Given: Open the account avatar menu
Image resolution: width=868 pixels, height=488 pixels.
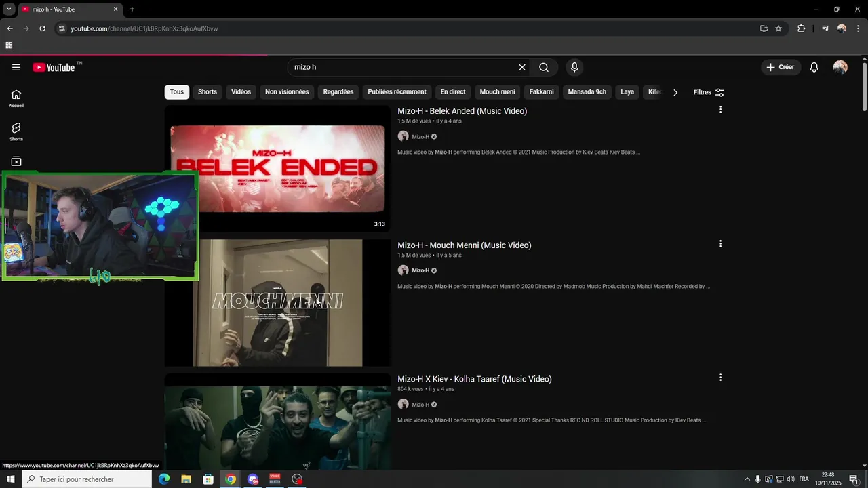Looking at the screenshot, I should click(840, 67).
